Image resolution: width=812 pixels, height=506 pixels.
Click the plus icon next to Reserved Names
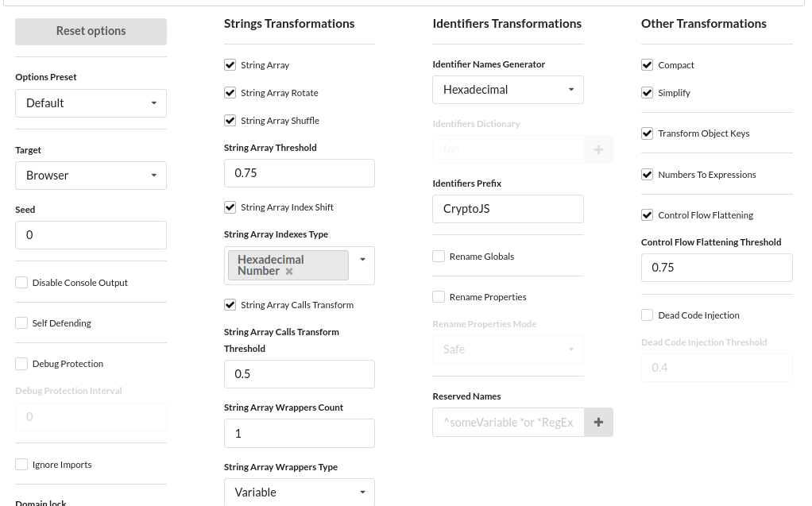pyautogui.click(x=598, y=423)
